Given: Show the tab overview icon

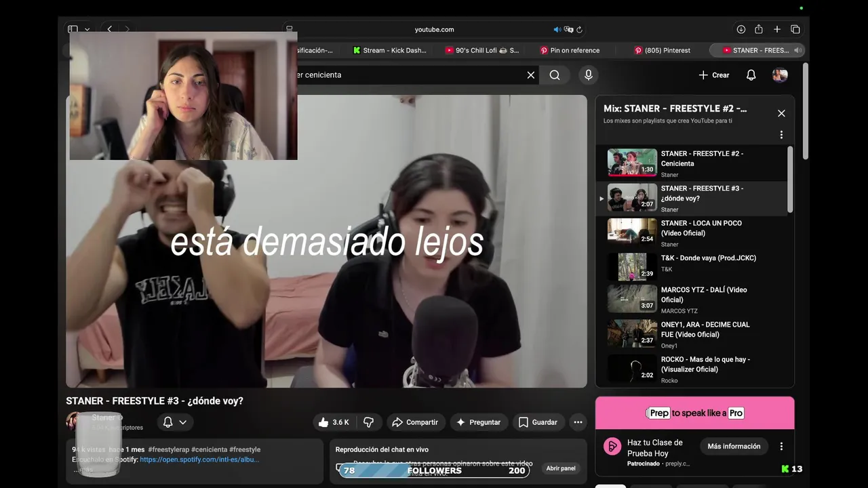Looking at the screenshot, I should [795, 29].
